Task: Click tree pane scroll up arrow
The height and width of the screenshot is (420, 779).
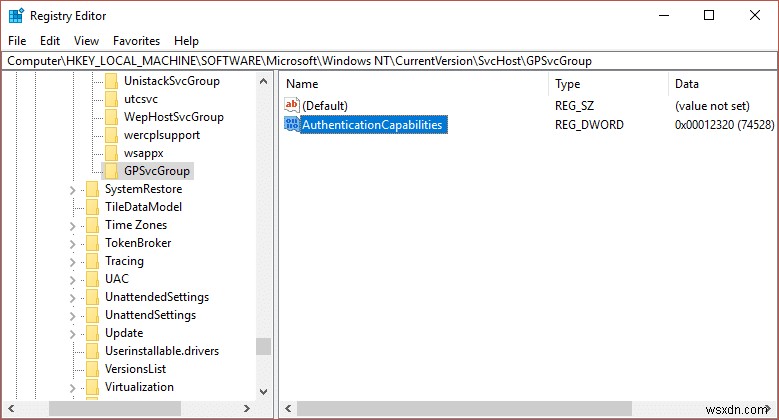Action: point(264,82)
